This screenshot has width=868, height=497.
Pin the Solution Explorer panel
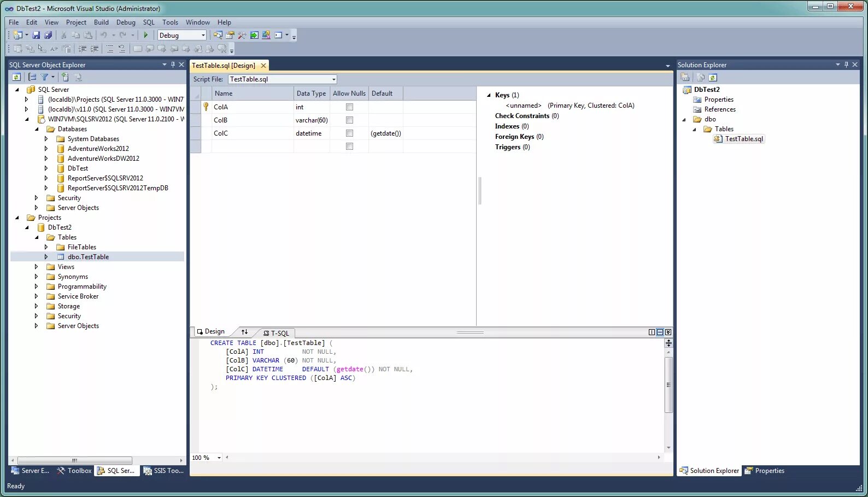coord(846,65)
